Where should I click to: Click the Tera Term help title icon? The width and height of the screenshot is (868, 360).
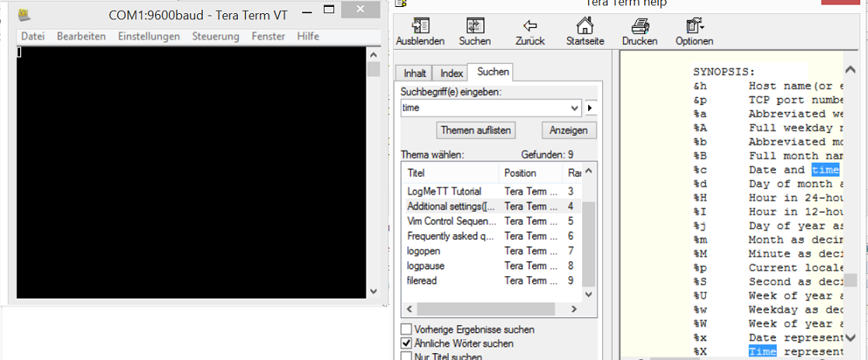(x=401, y=3)
